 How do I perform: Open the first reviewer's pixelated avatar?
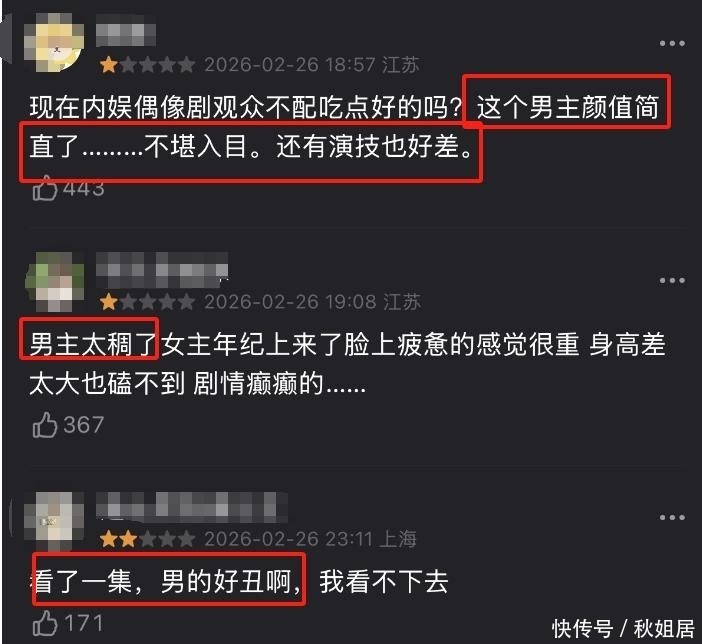54,42
